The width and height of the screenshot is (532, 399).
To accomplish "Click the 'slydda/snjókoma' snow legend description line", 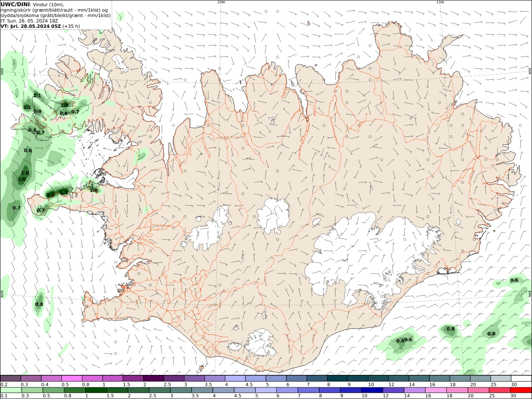I will (56, 15).
